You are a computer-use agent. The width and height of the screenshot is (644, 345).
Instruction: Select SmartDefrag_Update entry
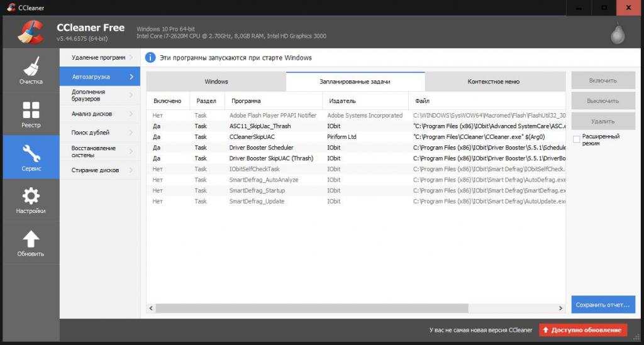(x=356, y=201)
